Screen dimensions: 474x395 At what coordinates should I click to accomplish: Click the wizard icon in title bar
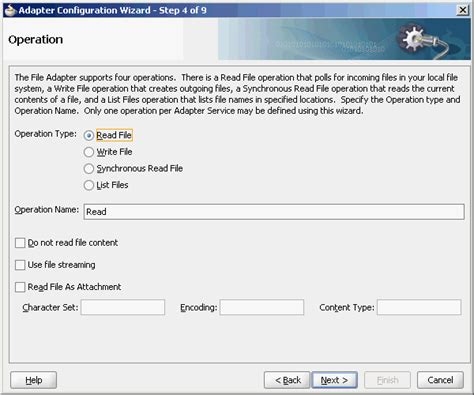click(10, 11)
